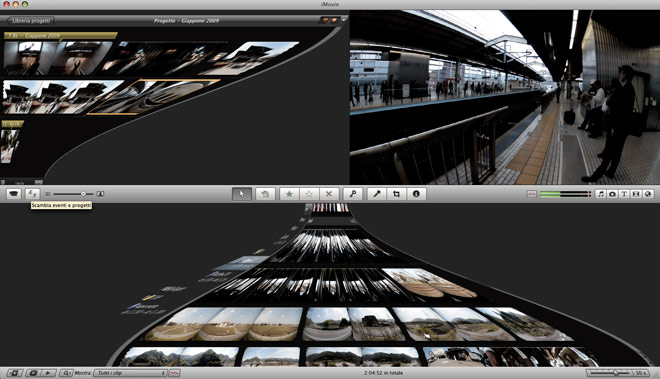Open the Mostra 'Tutti i clip' dropdown
This screenshot has height=379, width=660.
click(130, 373)
